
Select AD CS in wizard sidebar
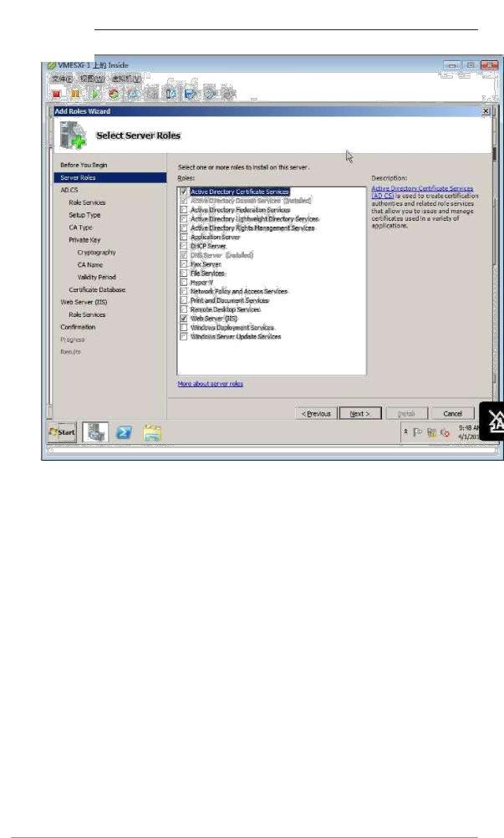pos(69,190)
